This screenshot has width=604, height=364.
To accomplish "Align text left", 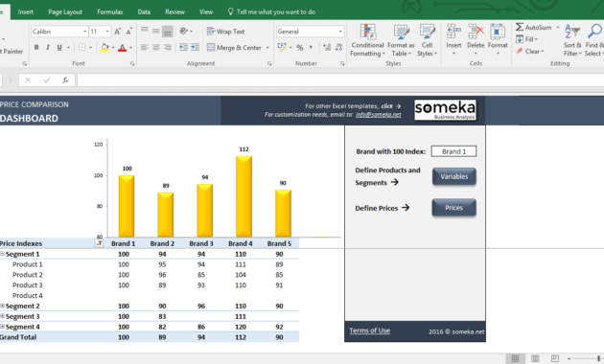I will click(x=145, y=47).
